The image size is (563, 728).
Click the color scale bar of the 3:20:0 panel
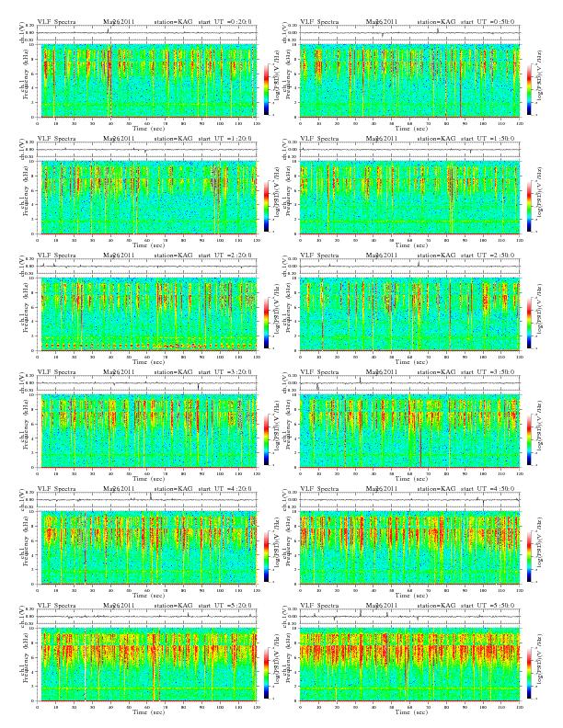coord(266,439)
